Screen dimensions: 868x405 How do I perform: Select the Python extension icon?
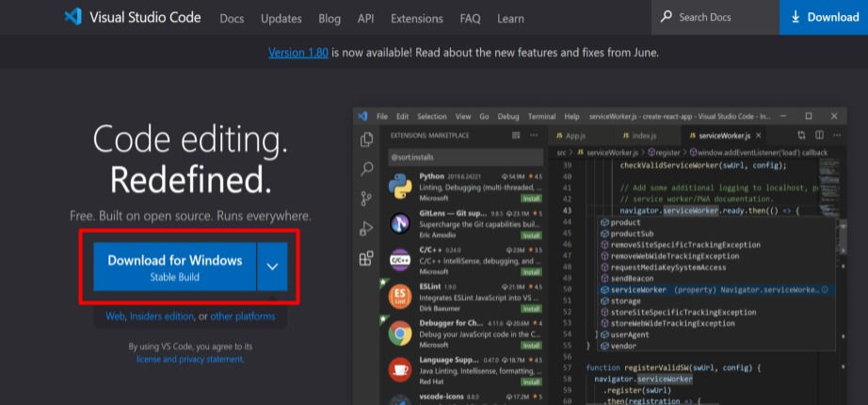point(399,186)
